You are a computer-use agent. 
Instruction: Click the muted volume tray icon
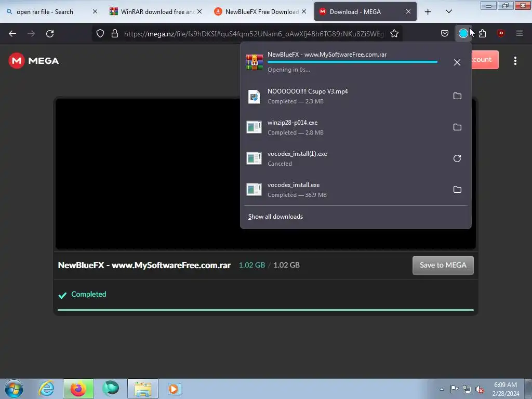(x=480, y=389)
